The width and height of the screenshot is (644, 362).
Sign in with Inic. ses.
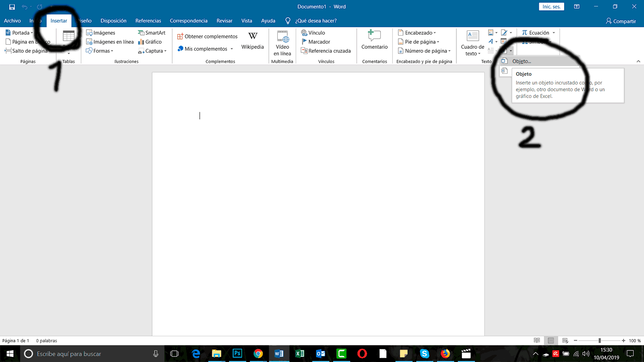(x=551, y=6)
